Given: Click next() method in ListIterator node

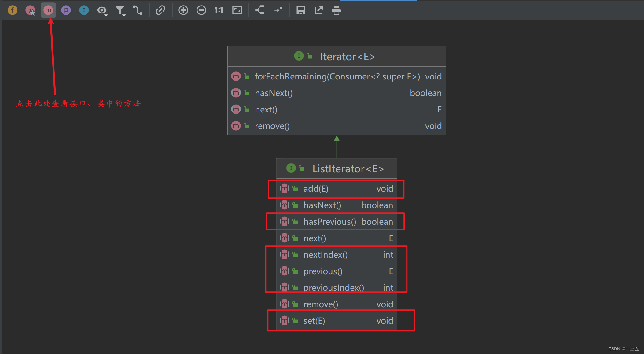Looking at the screenshot, I should click(337, 238).
